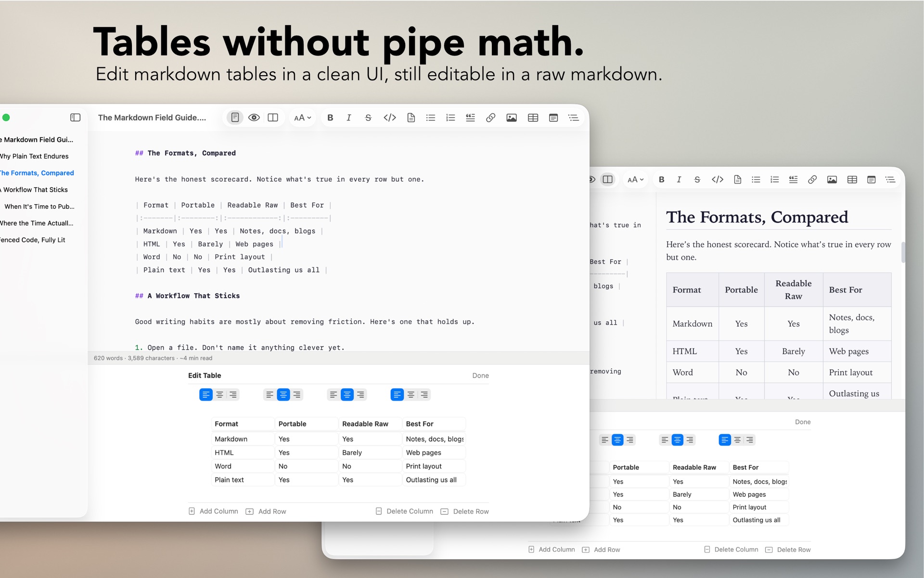Image resolution: width=924 pixels, height=578 pixels.
Task: Apply bold formatting in front window
Action: 330,118
